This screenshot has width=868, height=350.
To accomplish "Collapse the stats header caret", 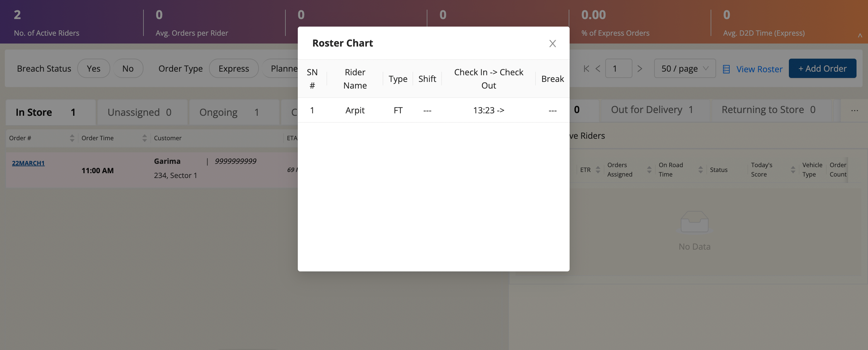I will pyautogui.click(x=860, y=35).
